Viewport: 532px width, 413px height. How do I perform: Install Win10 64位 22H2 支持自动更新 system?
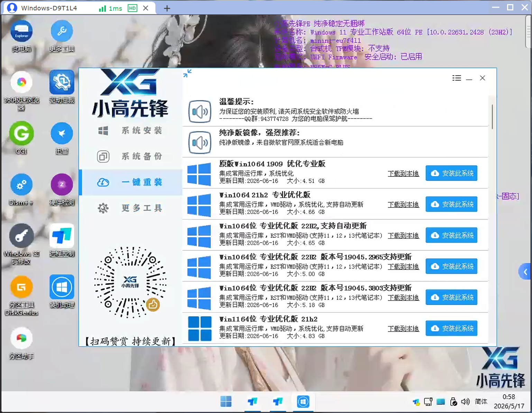[x=451, y=235]
